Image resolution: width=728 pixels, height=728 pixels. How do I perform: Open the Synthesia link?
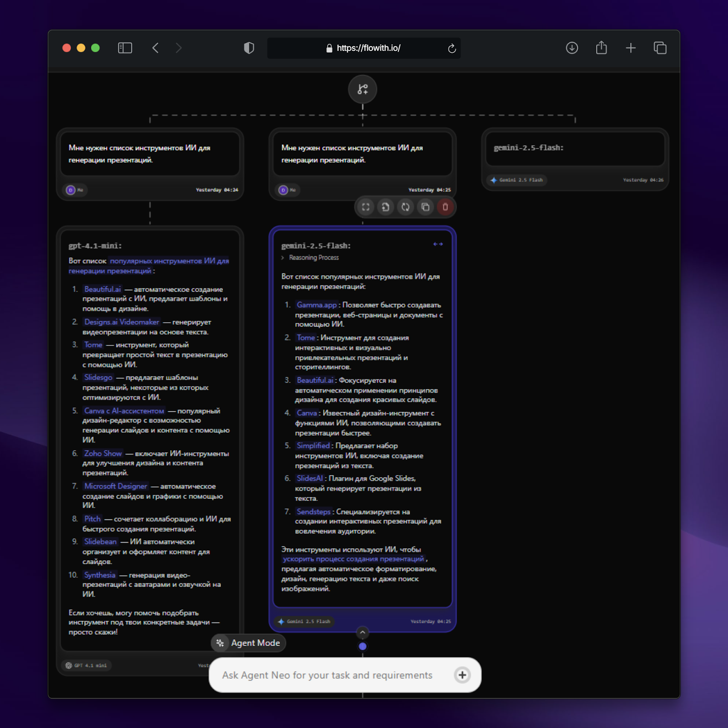[x=100, y=575]
